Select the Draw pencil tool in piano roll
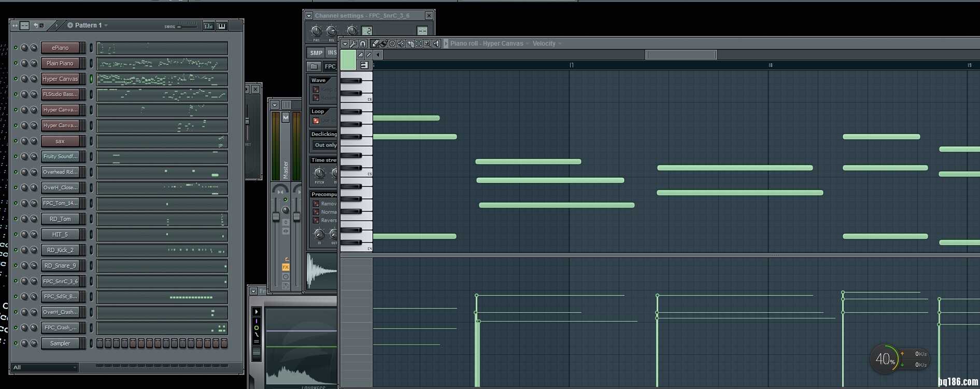The height and width of the screenshot is (389, 980). 375,44
